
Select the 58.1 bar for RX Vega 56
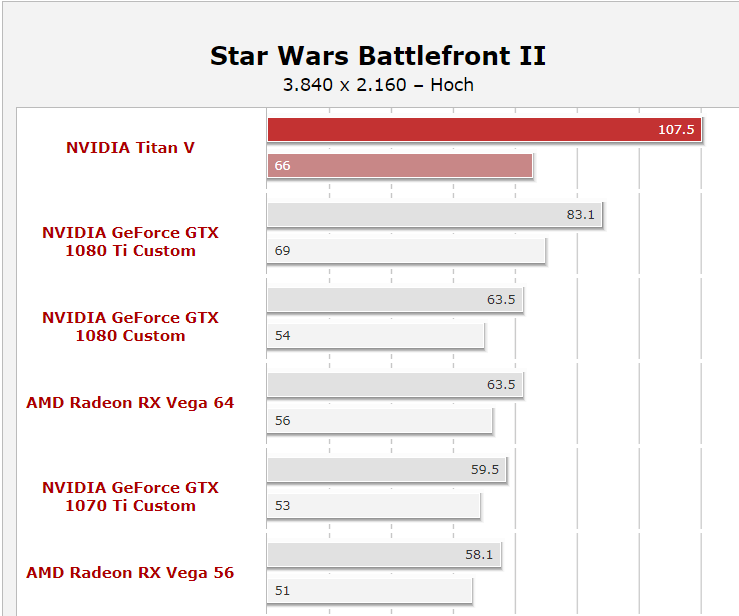[x=384, y=555]
